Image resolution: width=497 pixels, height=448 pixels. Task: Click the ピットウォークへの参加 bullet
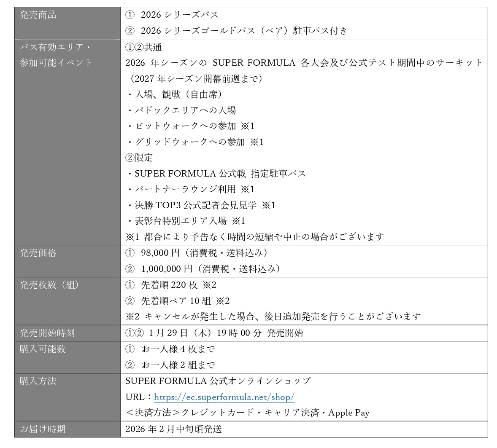(190, 126)
